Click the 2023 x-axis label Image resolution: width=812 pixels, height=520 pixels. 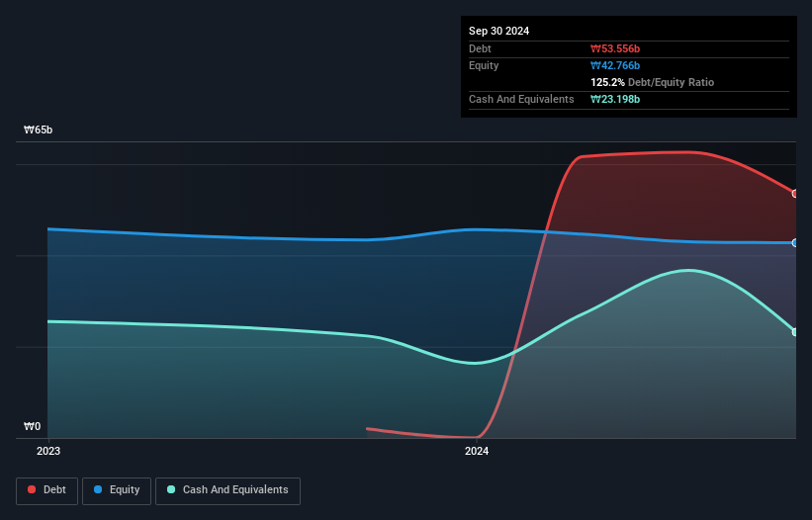(48, 451)
